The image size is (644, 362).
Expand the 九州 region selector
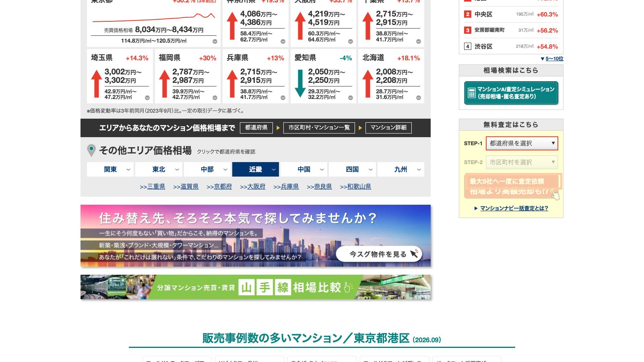click(401, 169)
